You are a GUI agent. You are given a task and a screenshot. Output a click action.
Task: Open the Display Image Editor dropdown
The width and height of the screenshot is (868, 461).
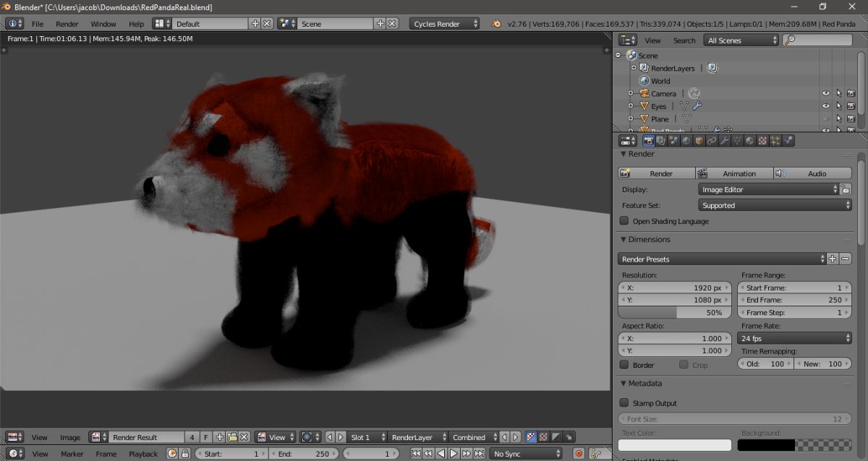point(768,189)
